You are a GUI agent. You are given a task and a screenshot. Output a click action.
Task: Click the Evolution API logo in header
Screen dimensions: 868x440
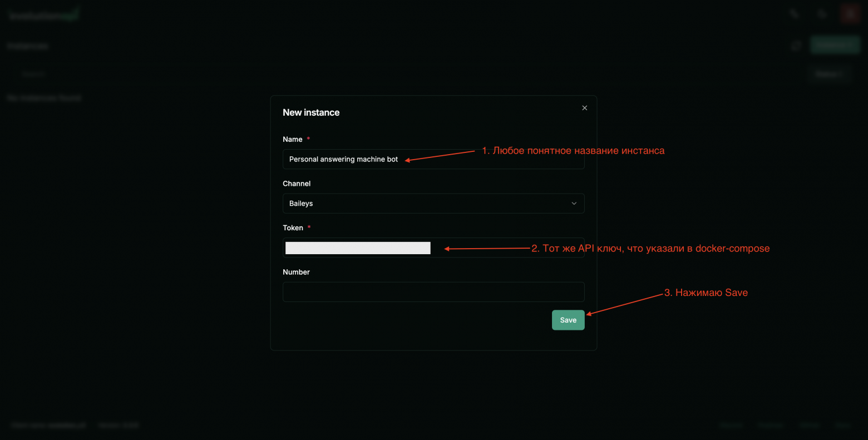tap(44, 15)
